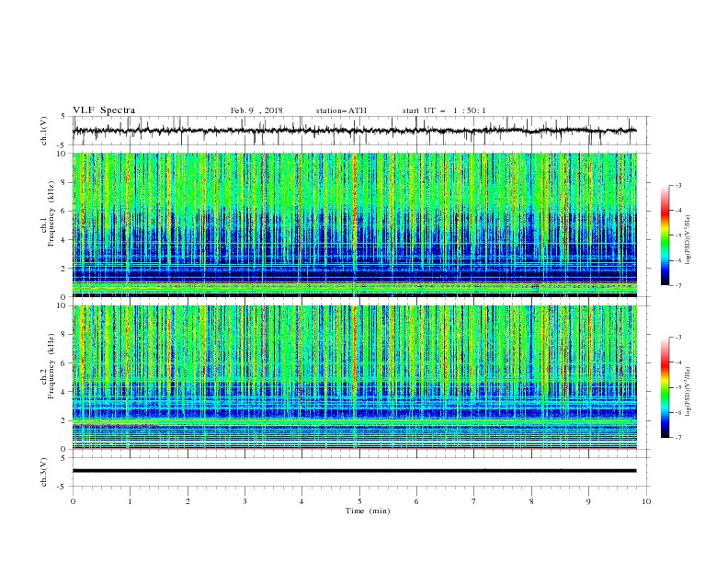The image size is (728, 563).
Task: Click the ch.1 voltage waveform trace
Action: pyautogui.click(x=354, y=131)
